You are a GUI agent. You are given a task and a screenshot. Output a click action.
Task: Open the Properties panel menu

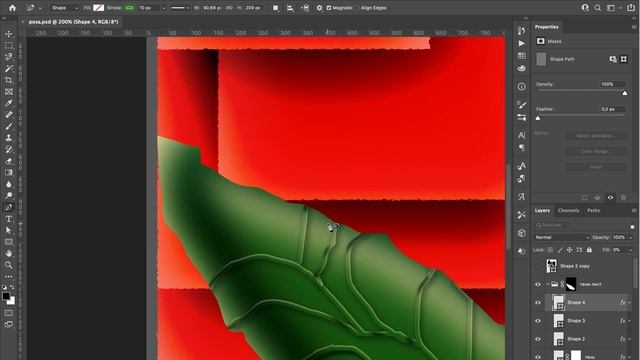tap(634, 27)
